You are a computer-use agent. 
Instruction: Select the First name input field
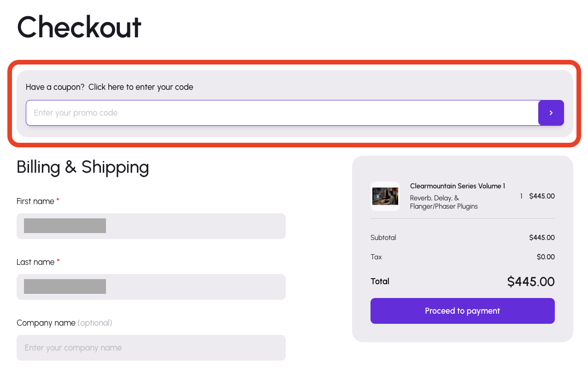tap(151, 226)
